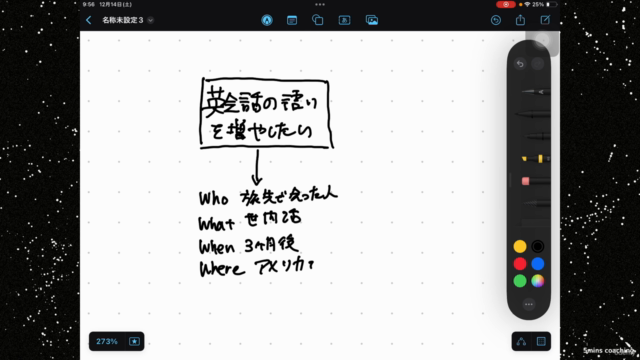Undo last stroke in tool palette

(x=520, y=64)
